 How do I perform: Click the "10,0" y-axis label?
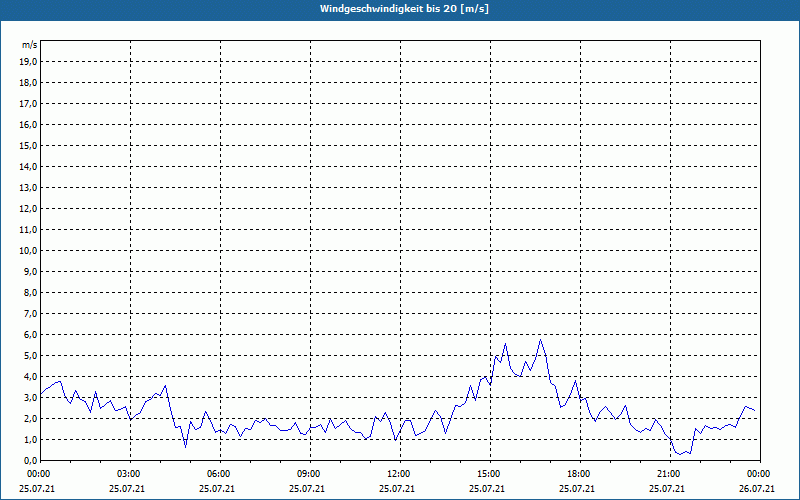(x=28, y=251)
